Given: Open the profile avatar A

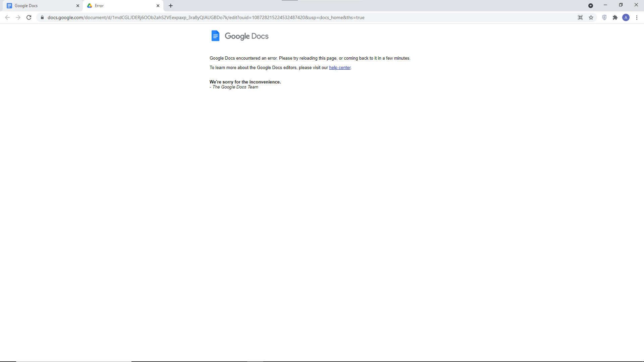Looking at the screenshot, I should (x=626, y=17).
